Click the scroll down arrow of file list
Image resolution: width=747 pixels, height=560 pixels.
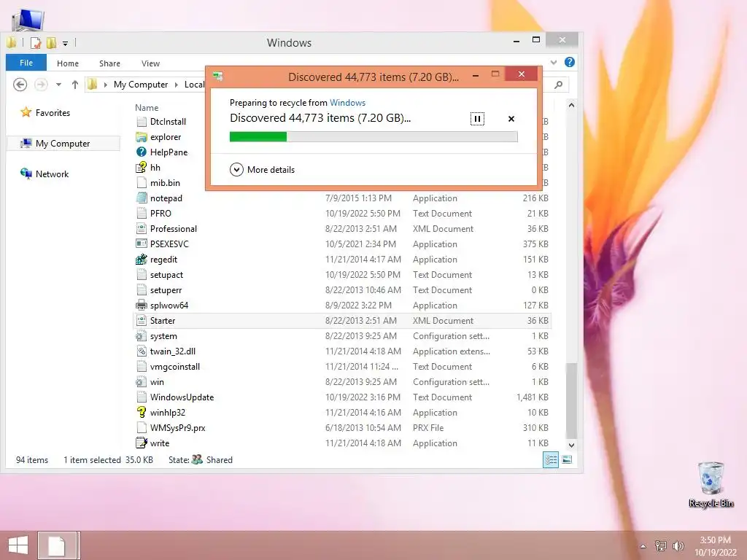click(x=572, y=446)
